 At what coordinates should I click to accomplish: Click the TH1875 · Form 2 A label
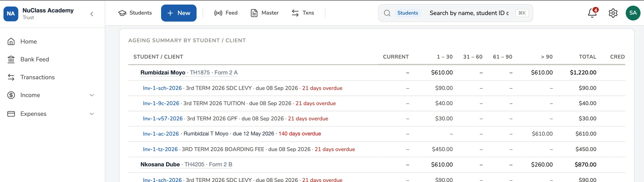(x=214, y=73)
